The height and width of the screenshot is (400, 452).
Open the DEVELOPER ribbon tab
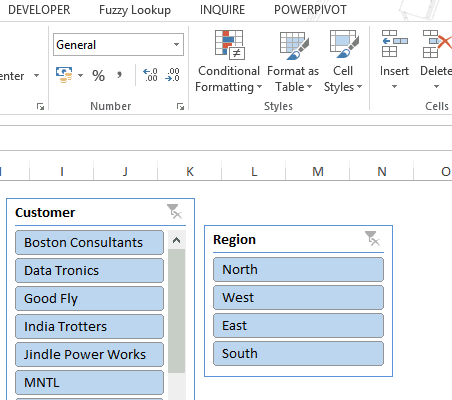coord(39,10)
